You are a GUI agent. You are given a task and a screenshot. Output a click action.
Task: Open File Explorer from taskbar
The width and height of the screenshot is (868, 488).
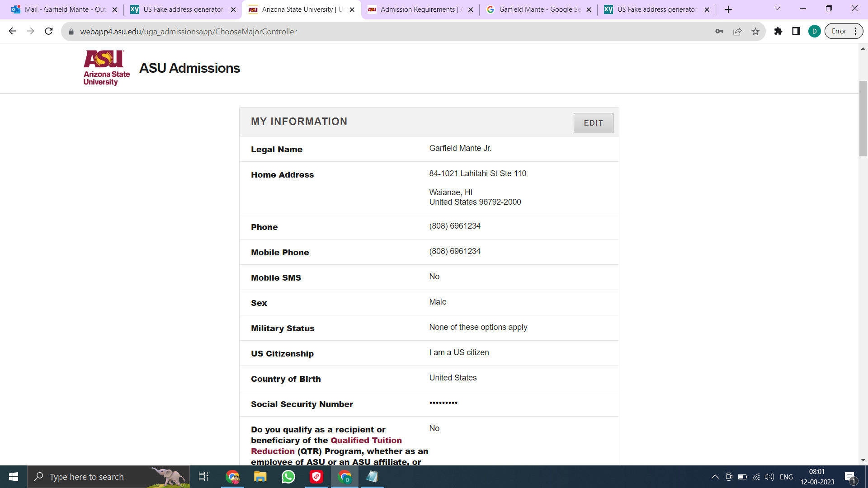coord(260,477)
